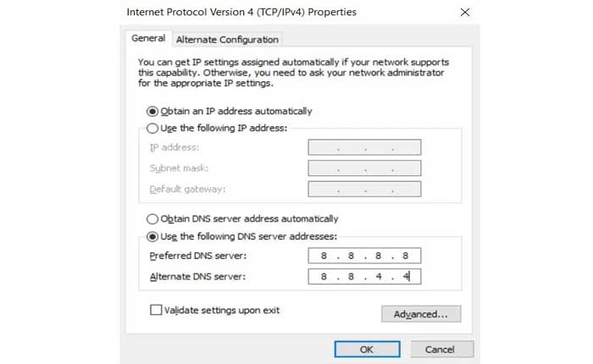Choose Use the following IP address
Screen dimensions: 593x364
(152, 129)
